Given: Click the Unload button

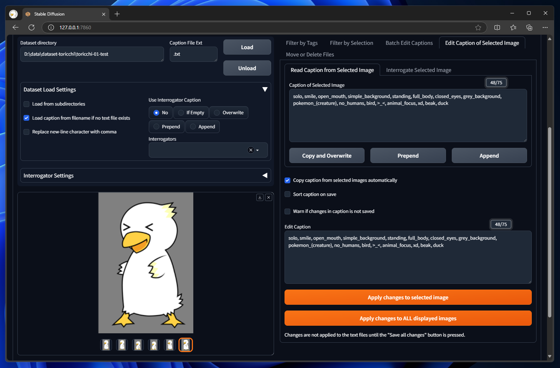Looking at the screenshot, I should pyautogui.click(x=247, y=68).
